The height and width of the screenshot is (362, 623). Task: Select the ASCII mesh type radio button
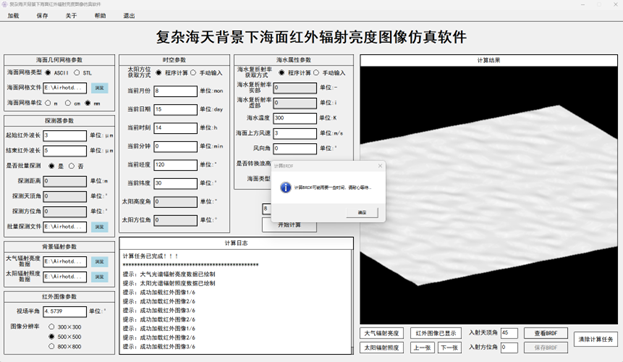pos(48,73)
